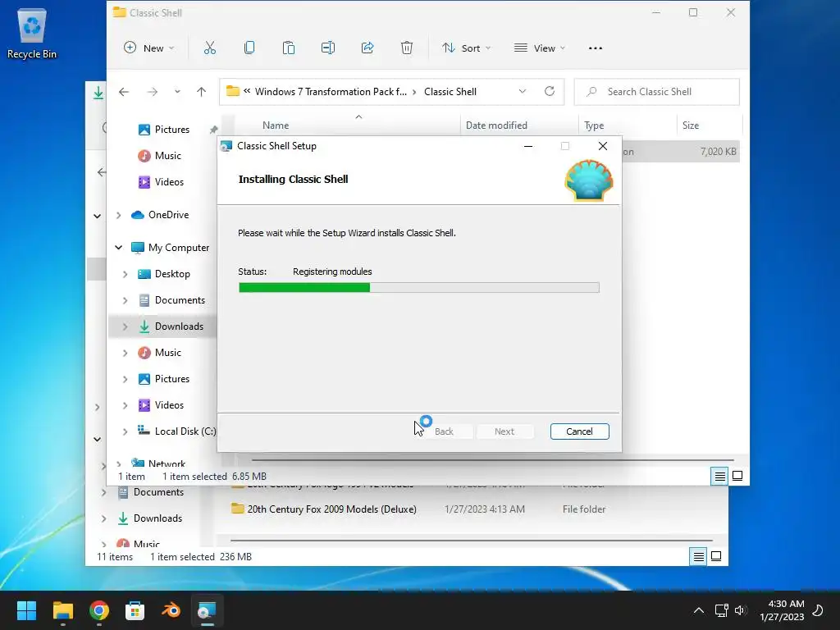Refresh the Classic Shell folder view
Screen dimensions: 840x630
pos(549,91)
